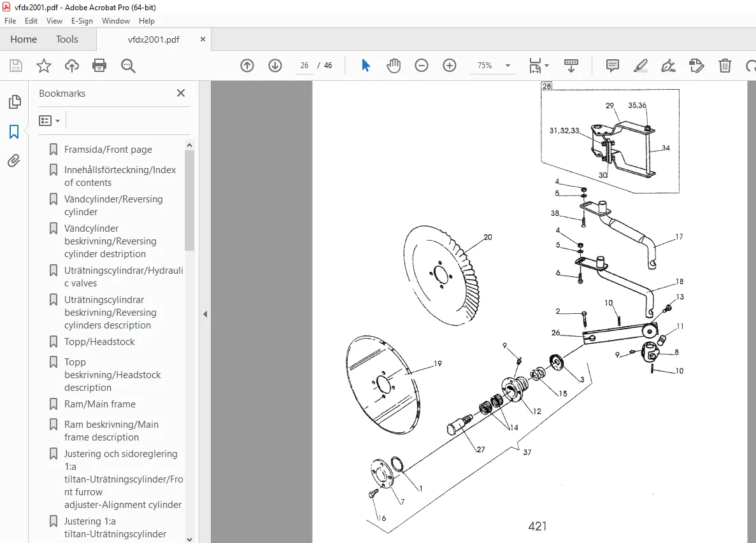This screenshot has width=756, height=543.
Task: Select the highlighter pen tool
Action: [640, 66]
